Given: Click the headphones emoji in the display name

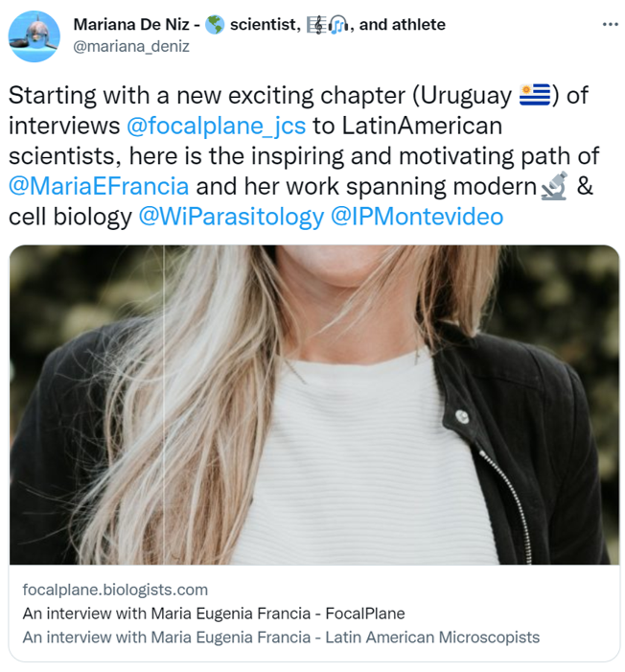Looking at the screenshot, I should tap(338, 25).
